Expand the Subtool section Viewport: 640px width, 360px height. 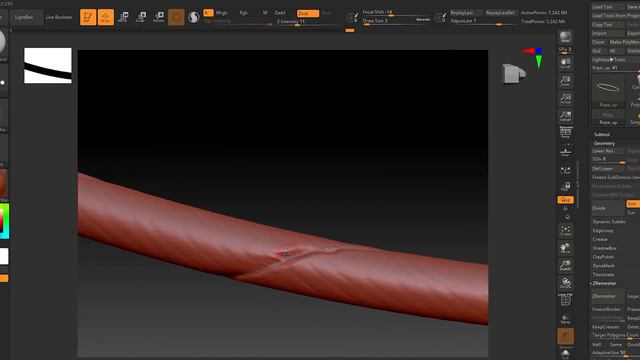[602, 134]
